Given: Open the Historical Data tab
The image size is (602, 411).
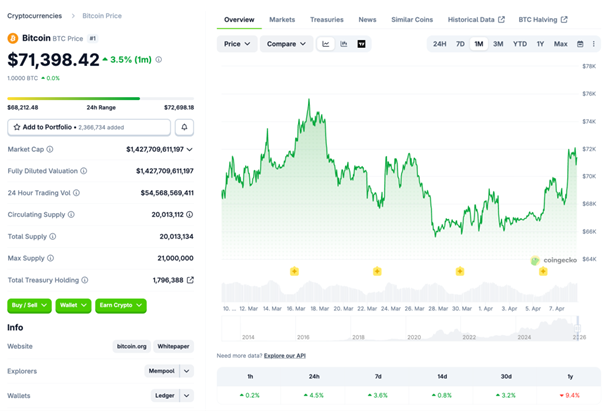Looking at the screenshot, I should tap(475, 19).
